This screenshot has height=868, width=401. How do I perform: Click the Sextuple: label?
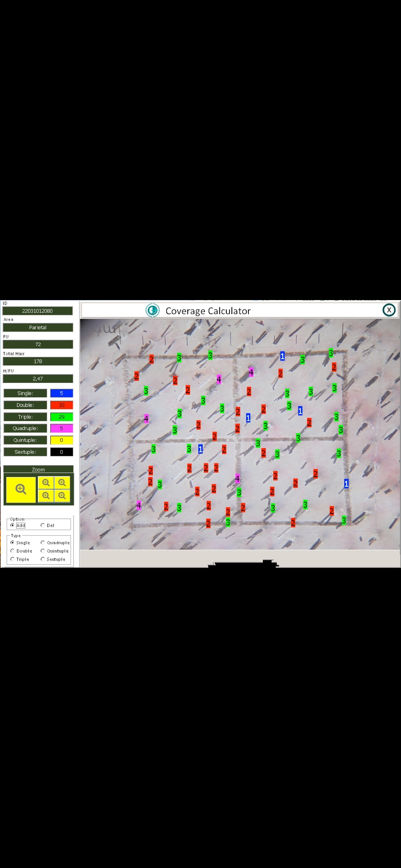click(25, 452)
